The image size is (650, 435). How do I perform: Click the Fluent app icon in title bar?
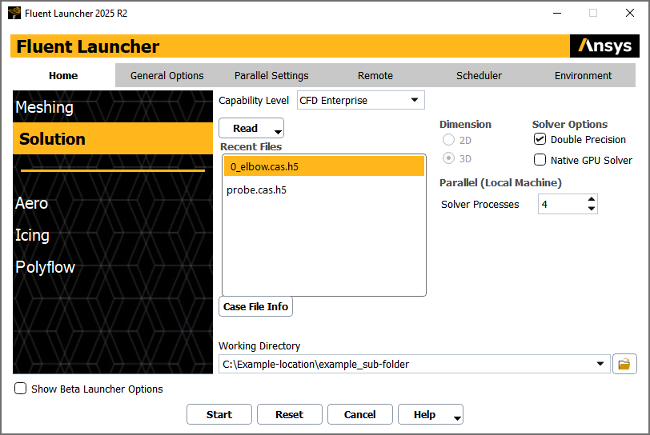(x=14, y=13)
